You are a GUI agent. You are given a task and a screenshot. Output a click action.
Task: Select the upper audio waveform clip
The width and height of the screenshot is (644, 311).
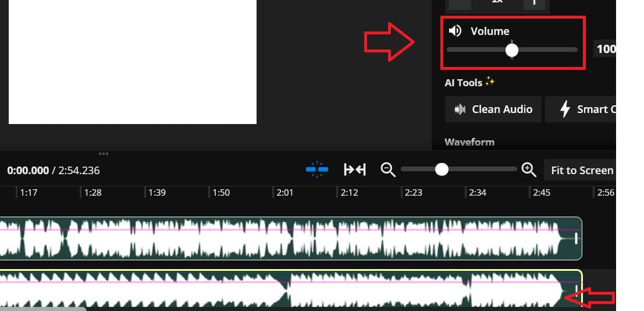click(291, 239)
